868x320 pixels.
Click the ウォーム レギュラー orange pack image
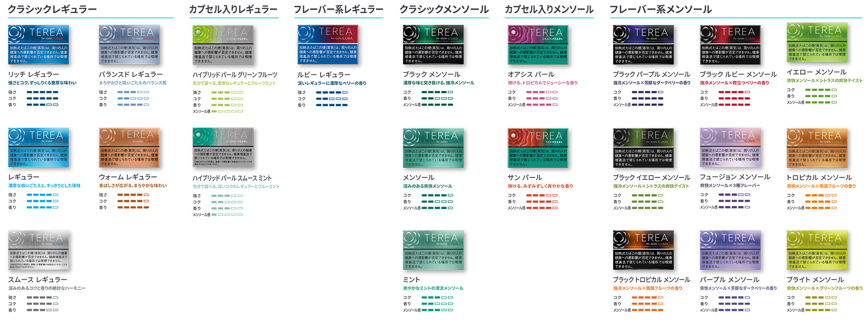pos(130,148)
